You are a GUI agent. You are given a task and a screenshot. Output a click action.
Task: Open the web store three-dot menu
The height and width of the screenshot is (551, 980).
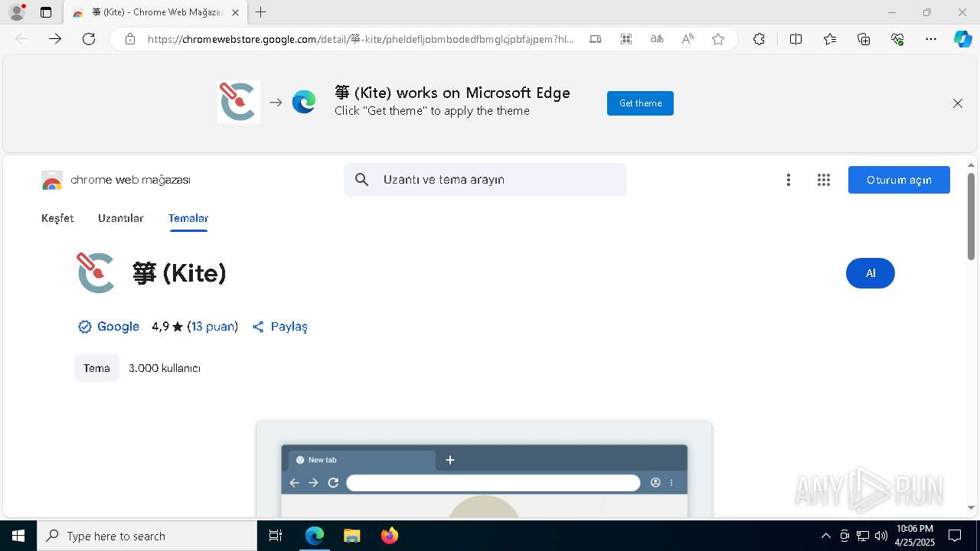coord(789,180)
